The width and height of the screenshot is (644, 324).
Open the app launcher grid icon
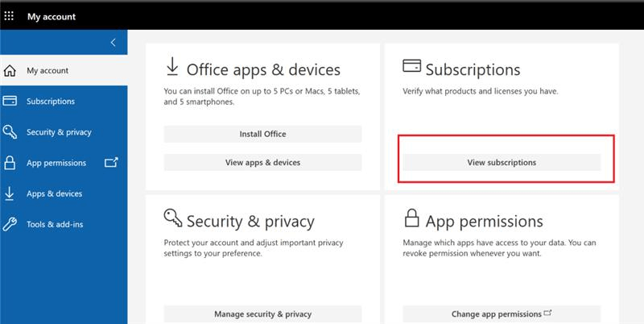(x=9, y=16)
